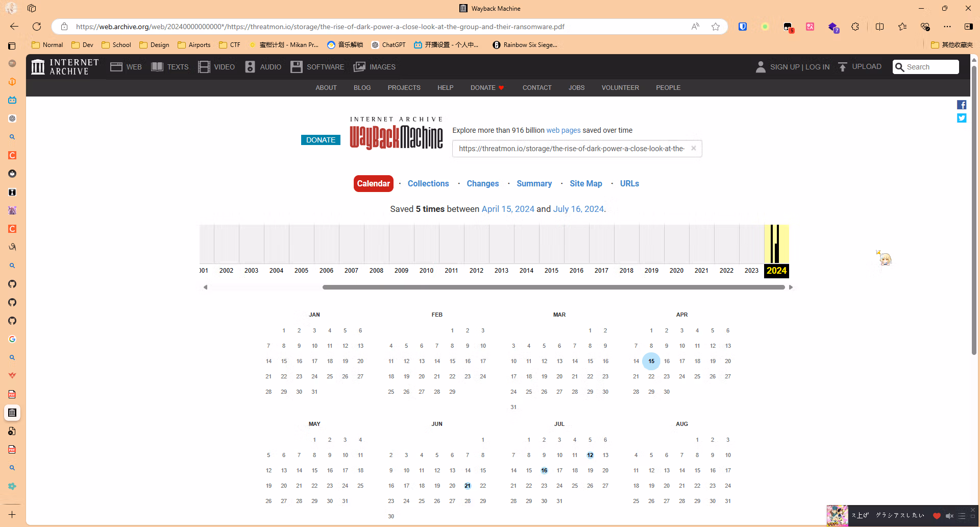Select the Calendar tab
The width and height of the screenshot is (980, 527).
click(x=374, y=183)
